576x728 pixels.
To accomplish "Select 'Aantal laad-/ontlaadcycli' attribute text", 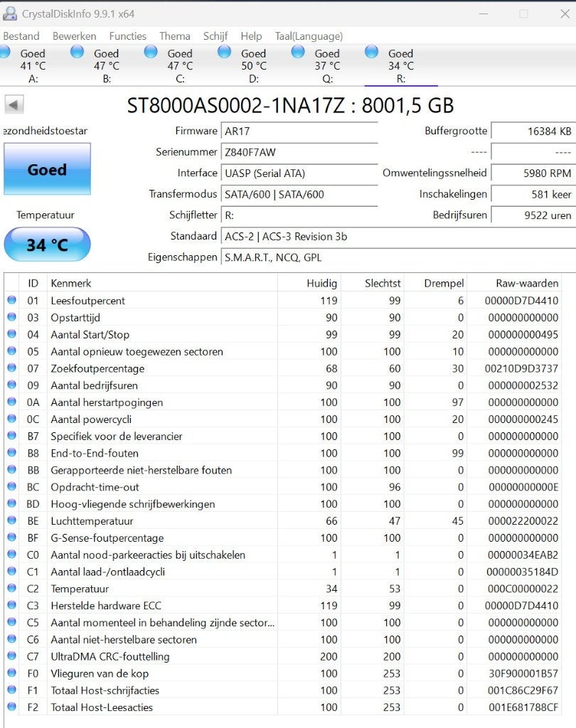I will (108, 572).
